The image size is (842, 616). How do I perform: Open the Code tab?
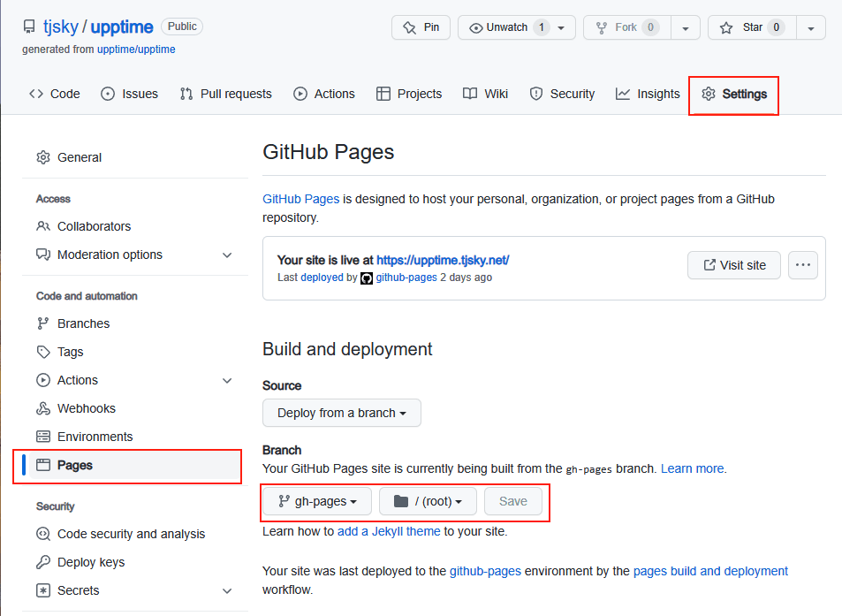[54, 94]
